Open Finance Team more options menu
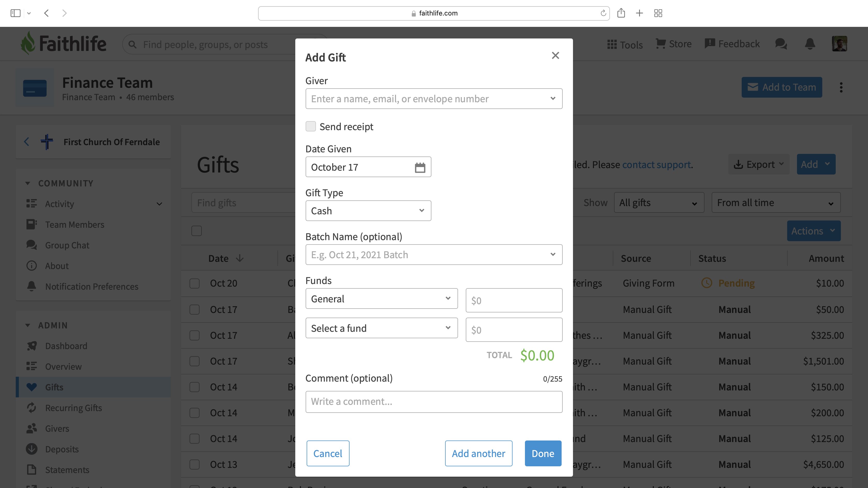 point(841,87)
